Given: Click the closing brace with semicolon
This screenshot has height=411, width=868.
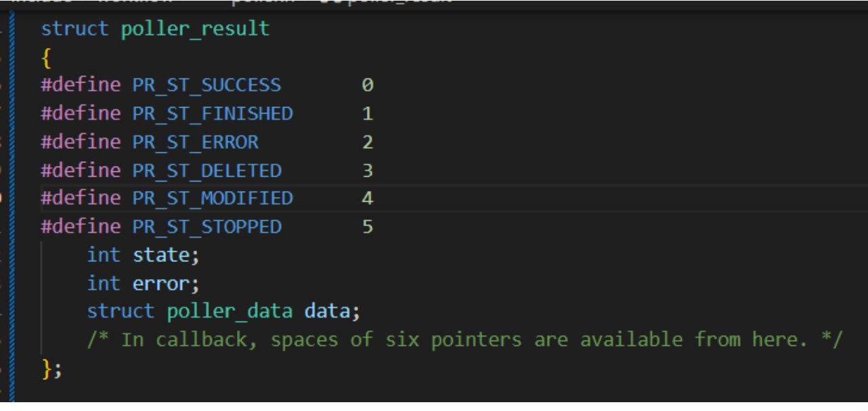Looking at the screenshot, I should pos(51,368).
